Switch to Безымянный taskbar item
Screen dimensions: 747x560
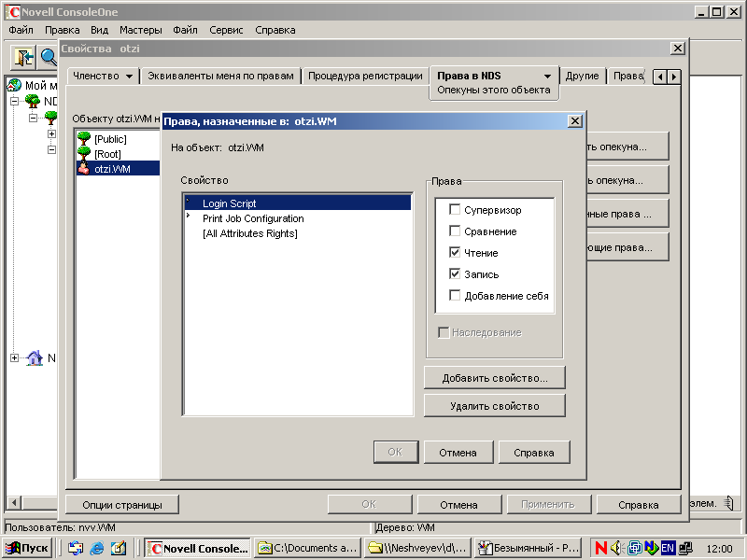tap(529, 548)
